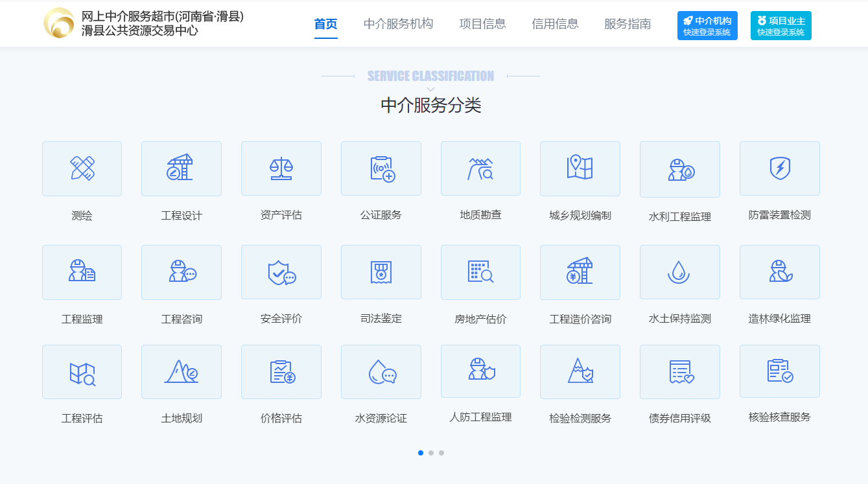Jump to the second carousel page dot
Screen dimensions: 868x484
[x=431, y=453]
